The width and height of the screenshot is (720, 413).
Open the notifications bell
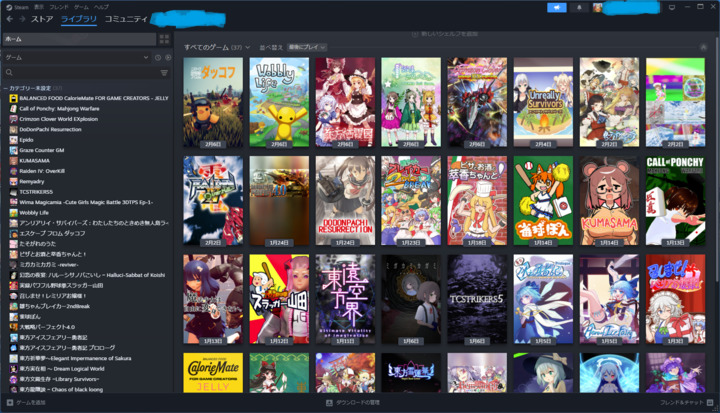tap(578, 7)
